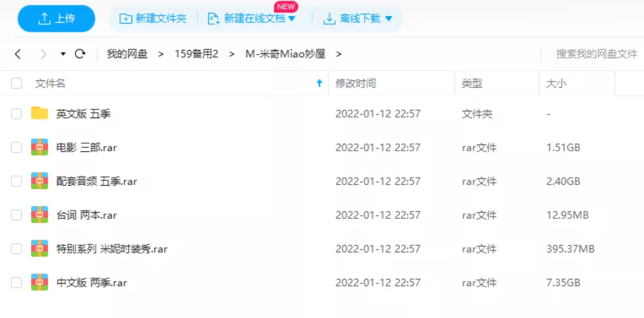The width and height of the screenshot is (644, 318).
Task: Click the 搜索我的网盘文件 search field
Action: click(x=596, y=54)
